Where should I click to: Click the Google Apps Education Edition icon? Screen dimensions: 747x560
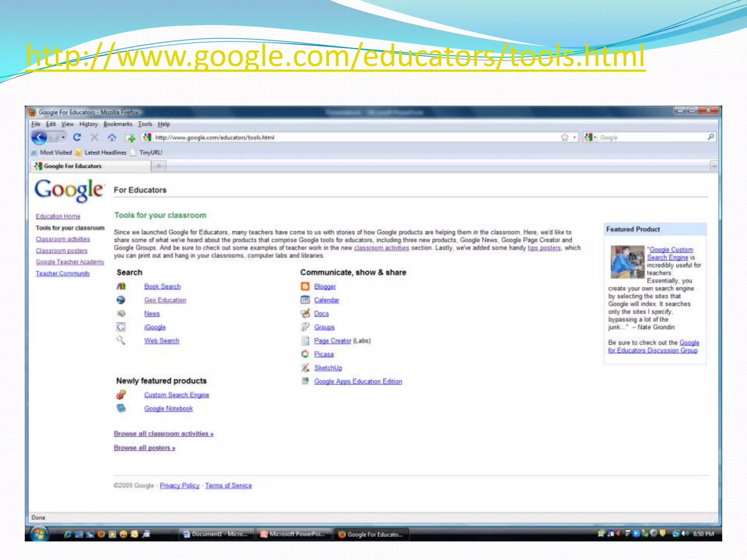tap(305, 381)
